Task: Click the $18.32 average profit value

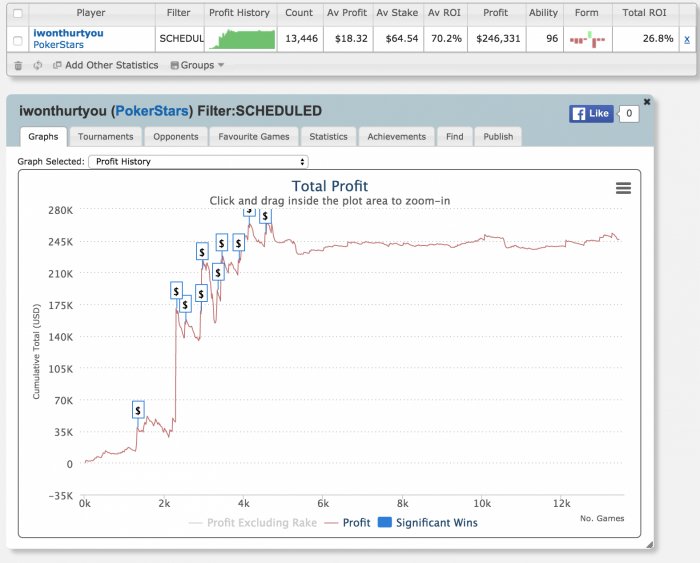Action: pos(351,39)
